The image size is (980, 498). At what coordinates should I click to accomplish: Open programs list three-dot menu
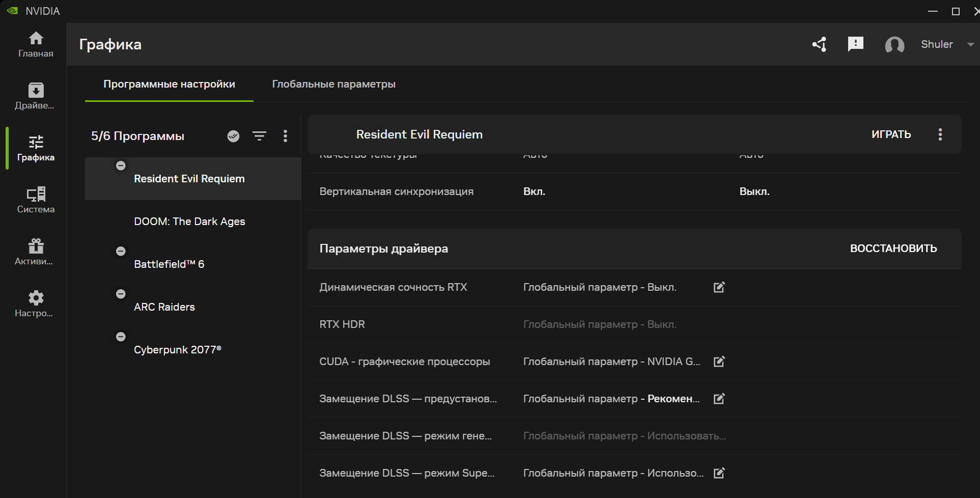(285, 136)
